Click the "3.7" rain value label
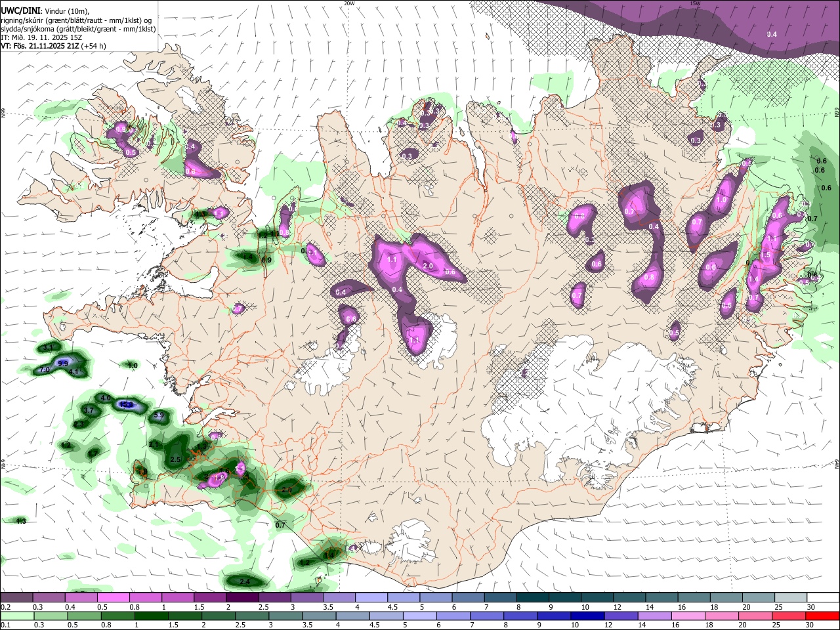This screenshot has width=840, height=630. pos(90,410)
